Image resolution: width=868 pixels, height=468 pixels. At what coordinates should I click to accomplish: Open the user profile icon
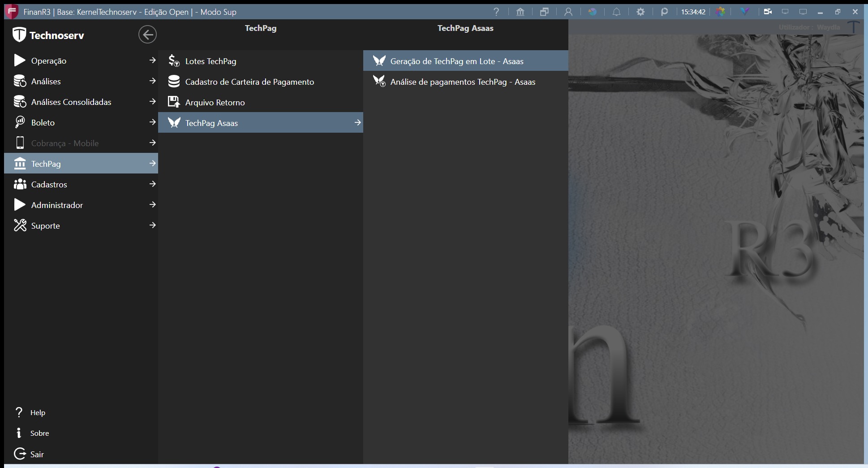pos(568,12)
